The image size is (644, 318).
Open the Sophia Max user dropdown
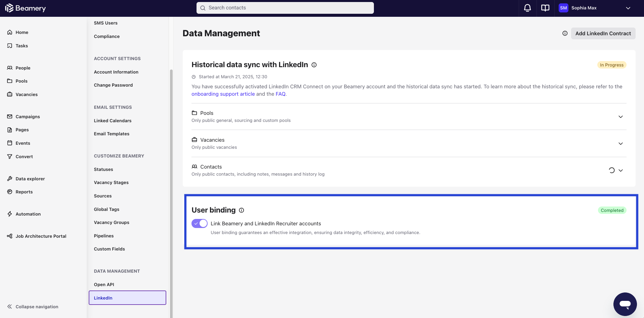tap(628, 8)
